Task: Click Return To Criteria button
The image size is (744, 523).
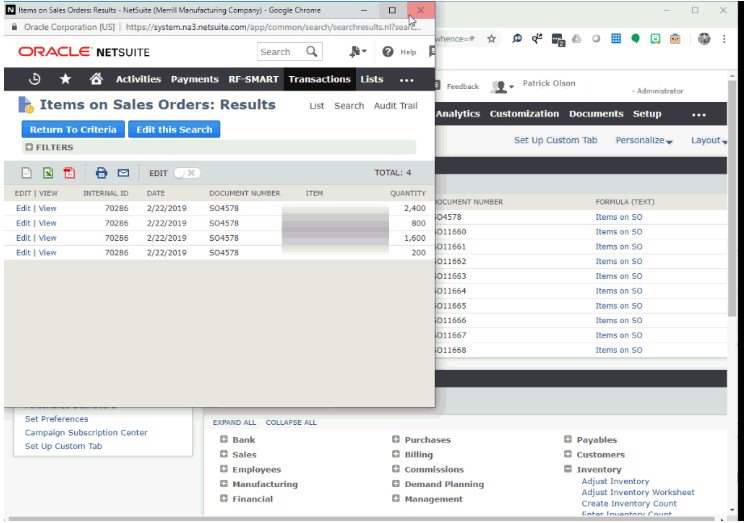Action: pyautogui.click(x=73, y=130)
